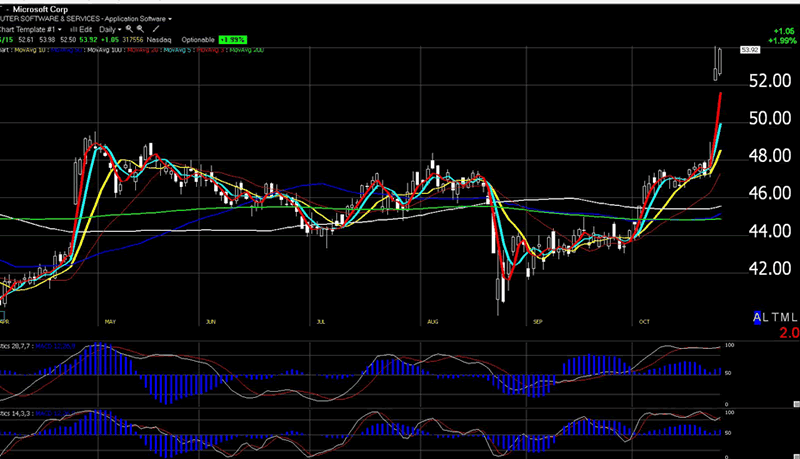Image resolution: width=800 pixels, height=459 pixels.
Task: Click the AUG marker on time axis
Action: coord(432,322)
